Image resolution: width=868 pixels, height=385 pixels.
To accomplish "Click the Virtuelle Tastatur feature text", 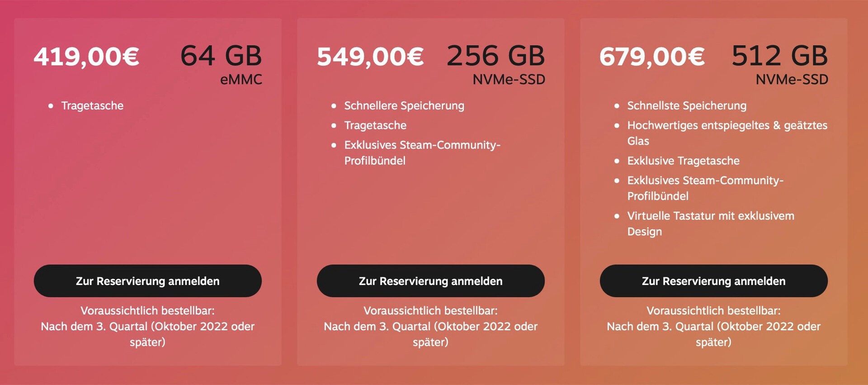I will coord(710,216).
